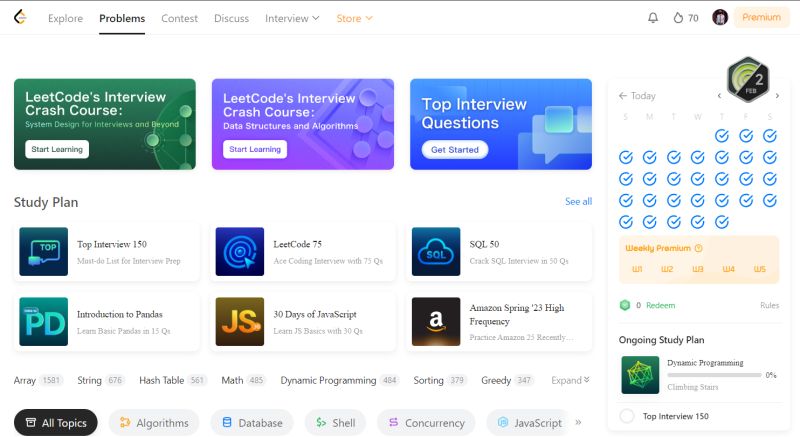Click the Shell category icon
Viewport: 800px width, 437px height.
(x=321, y=422)
